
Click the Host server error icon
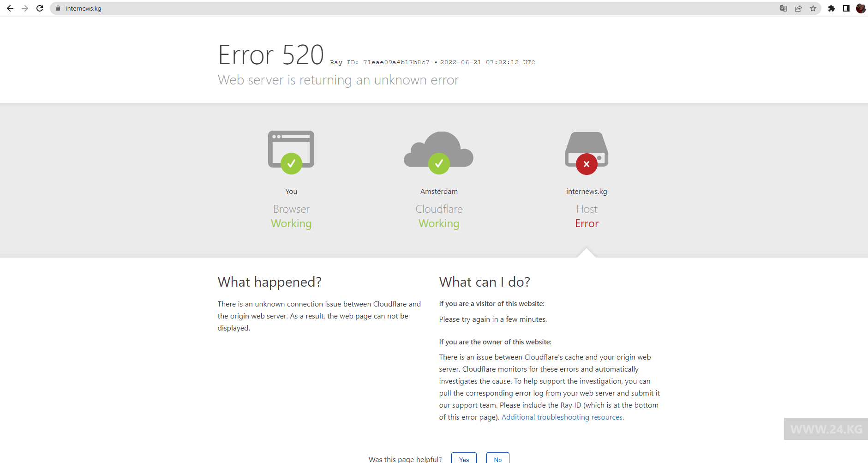pyautogui.click(x=587, y=152)
